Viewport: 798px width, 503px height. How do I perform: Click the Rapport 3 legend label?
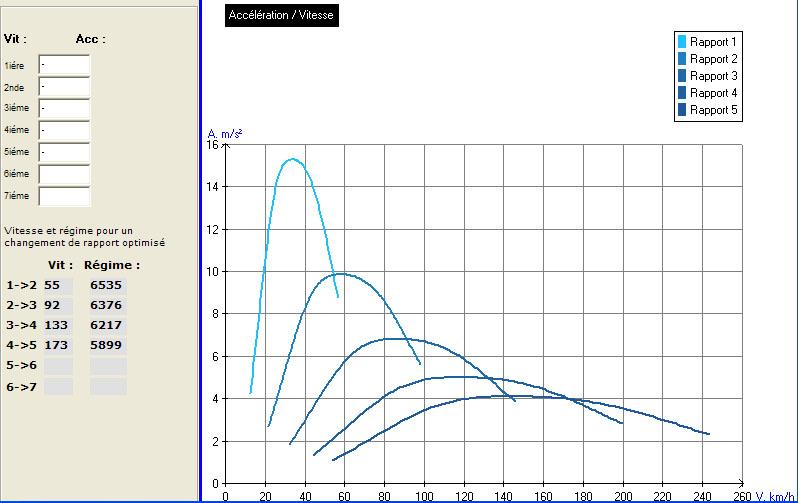pos(713,76)
